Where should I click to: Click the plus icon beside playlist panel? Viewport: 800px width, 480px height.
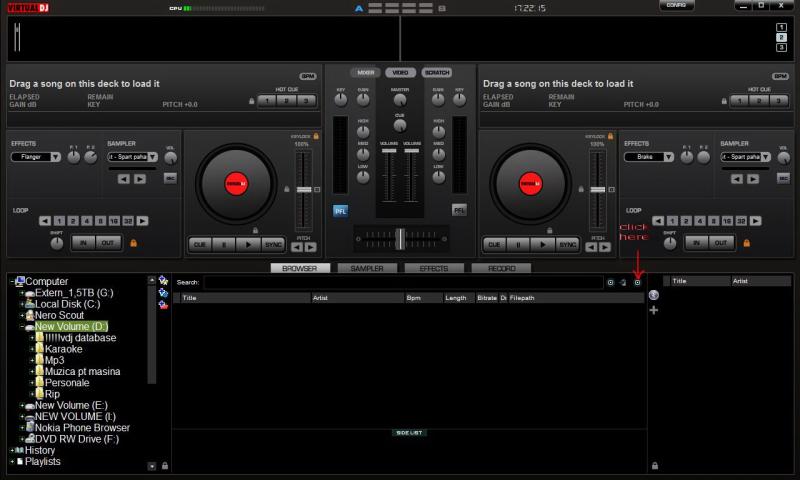tap(654, 310)
